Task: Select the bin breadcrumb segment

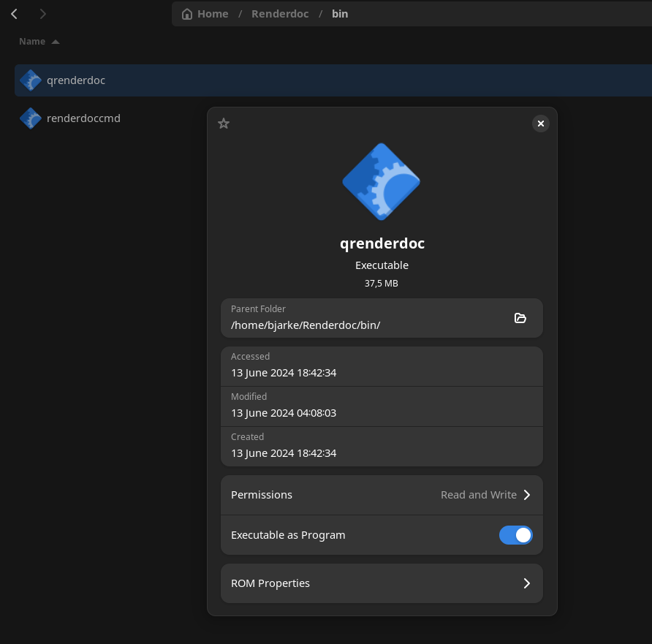Action: click(340, 14)
